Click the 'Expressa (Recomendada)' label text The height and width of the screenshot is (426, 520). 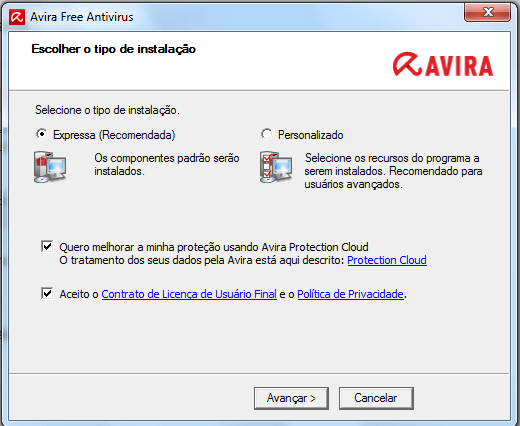tap(114, 135)
